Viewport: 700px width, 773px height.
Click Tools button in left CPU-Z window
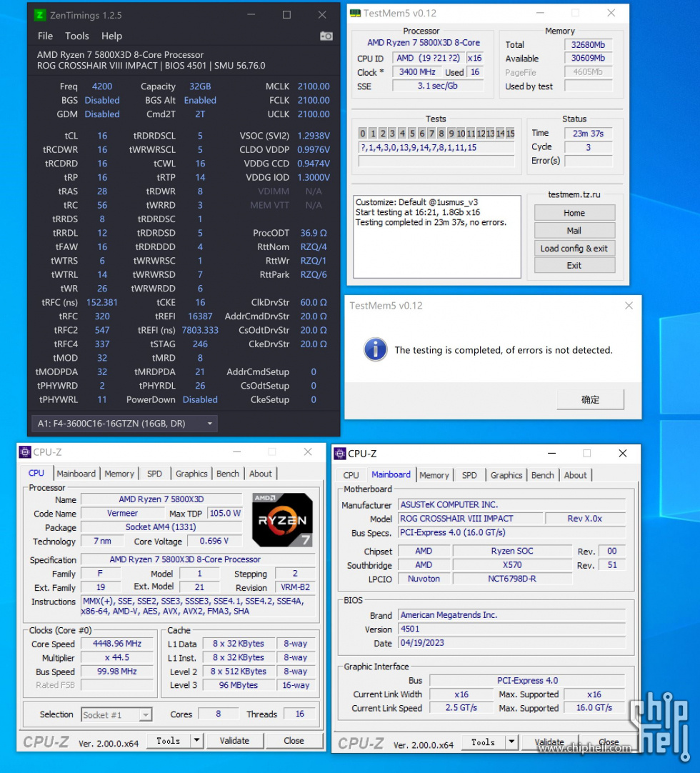pyautogui.click(x=169, y=740)
